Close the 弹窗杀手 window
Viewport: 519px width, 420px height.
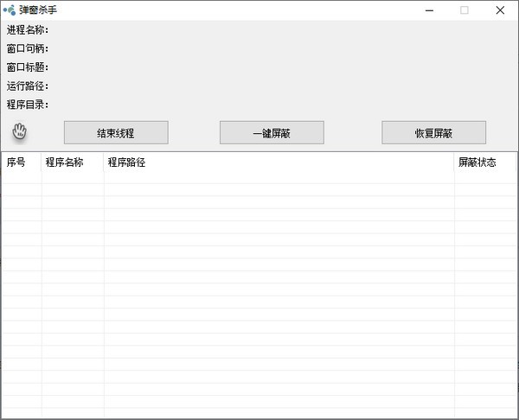(x=500, y=10)
